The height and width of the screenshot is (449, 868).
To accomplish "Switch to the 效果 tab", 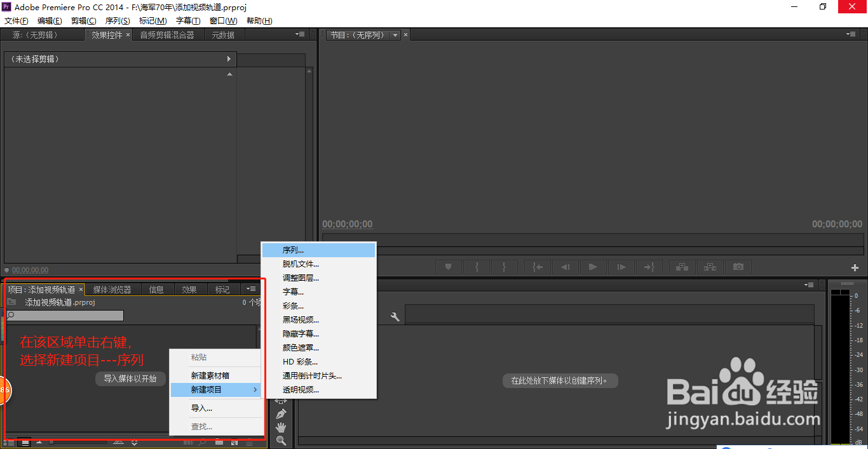I will 189,290.
